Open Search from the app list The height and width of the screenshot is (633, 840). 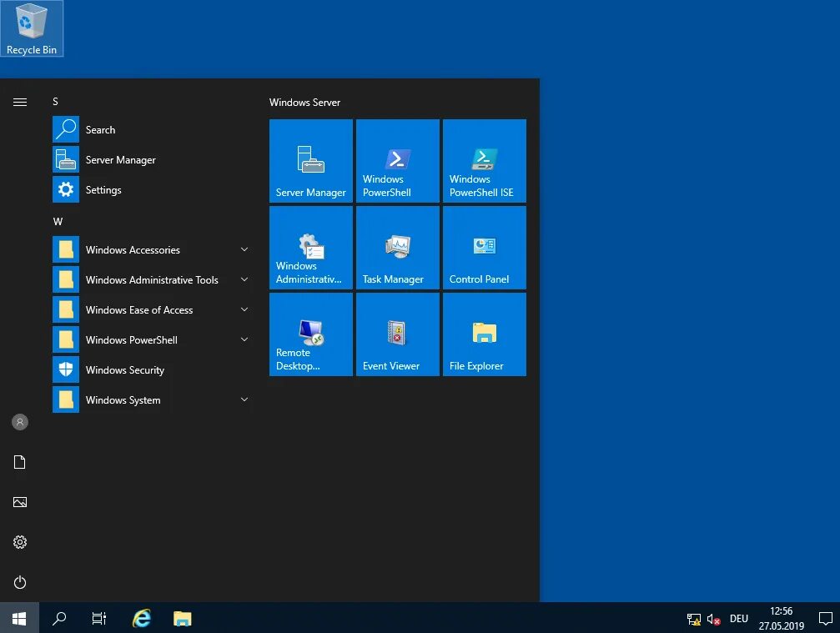click(152, 129)
